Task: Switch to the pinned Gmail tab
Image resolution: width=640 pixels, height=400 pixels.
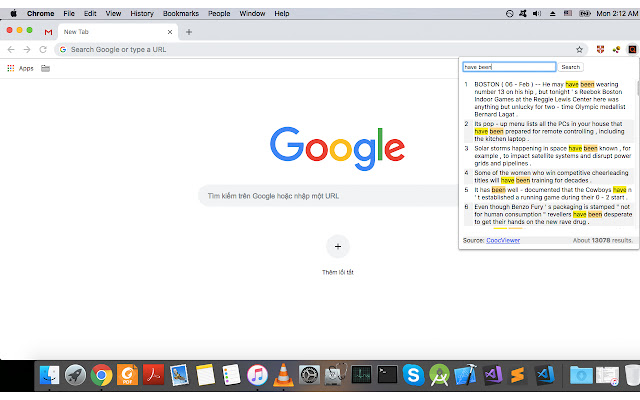Action: pyautogui.click(x=49, y=32)
